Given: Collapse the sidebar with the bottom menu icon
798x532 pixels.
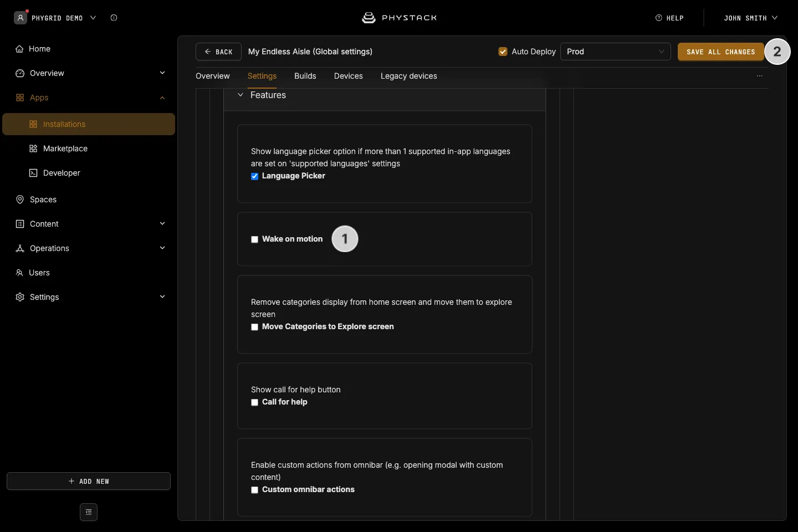Looking at the screenshot, I should coord(89,512).
